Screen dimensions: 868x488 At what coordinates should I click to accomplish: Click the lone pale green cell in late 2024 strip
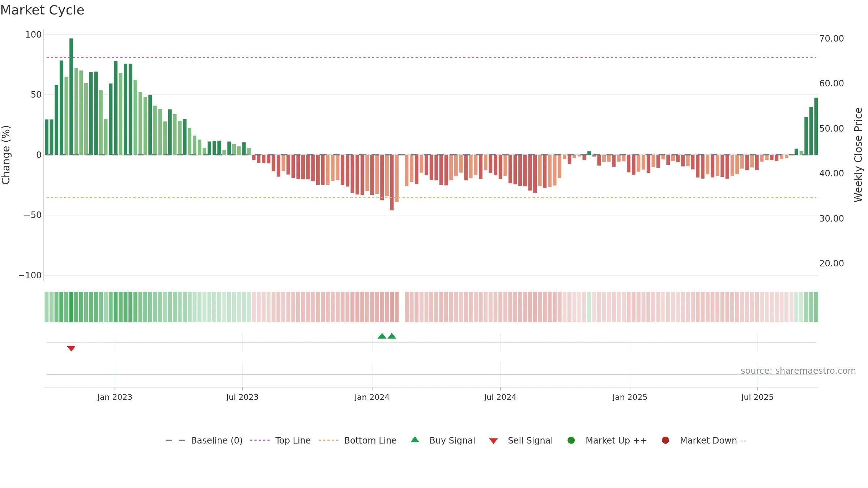pyautogui.click(x=589, y=307)
